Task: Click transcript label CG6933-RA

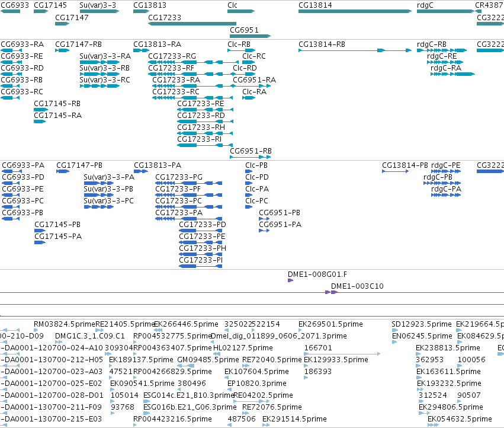Action: click(22, 44)
